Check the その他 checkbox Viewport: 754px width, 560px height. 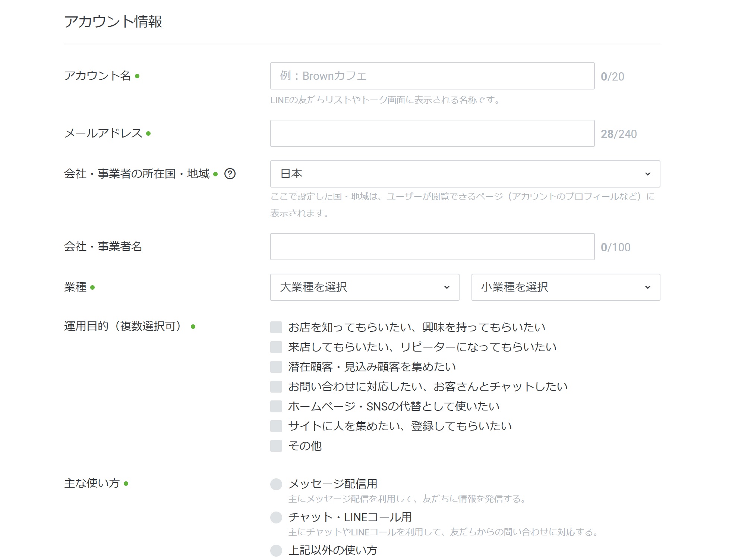[x=276, y=446]
